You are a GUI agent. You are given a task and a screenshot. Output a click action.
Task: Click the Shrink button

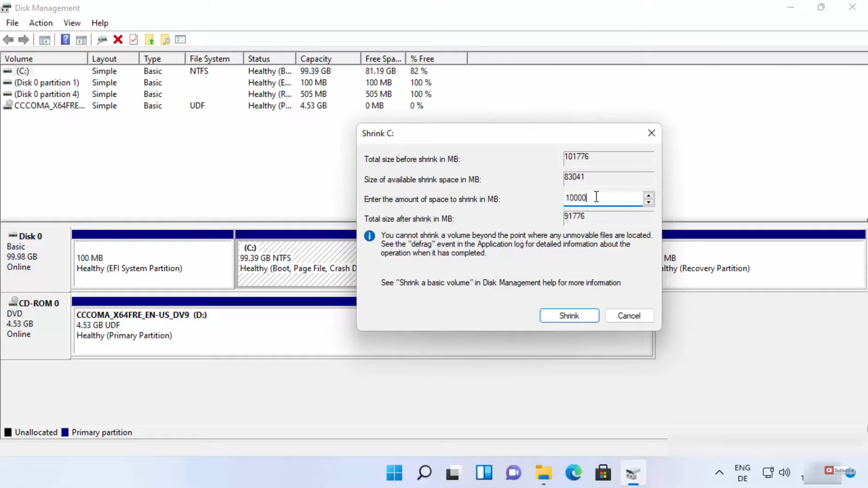[x=569, y=315]
